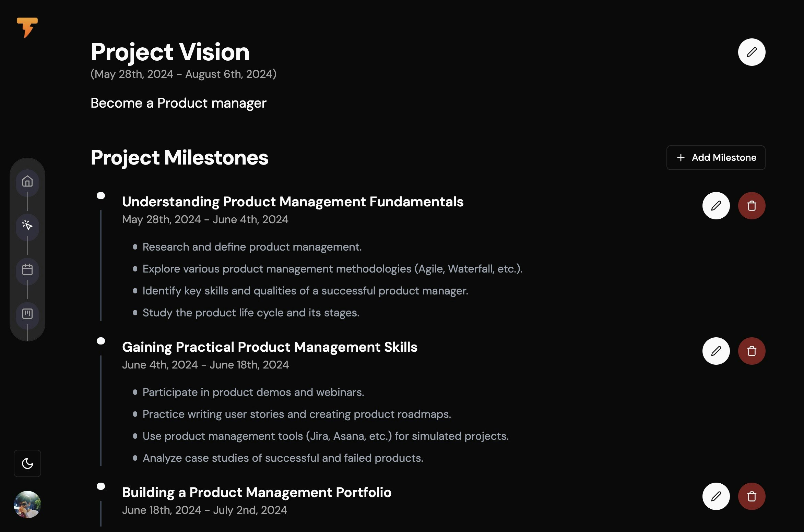Edit the Understanding Product Management Fundamentals milestone
Screen dimensions: 804x532
tap(716, 206)
